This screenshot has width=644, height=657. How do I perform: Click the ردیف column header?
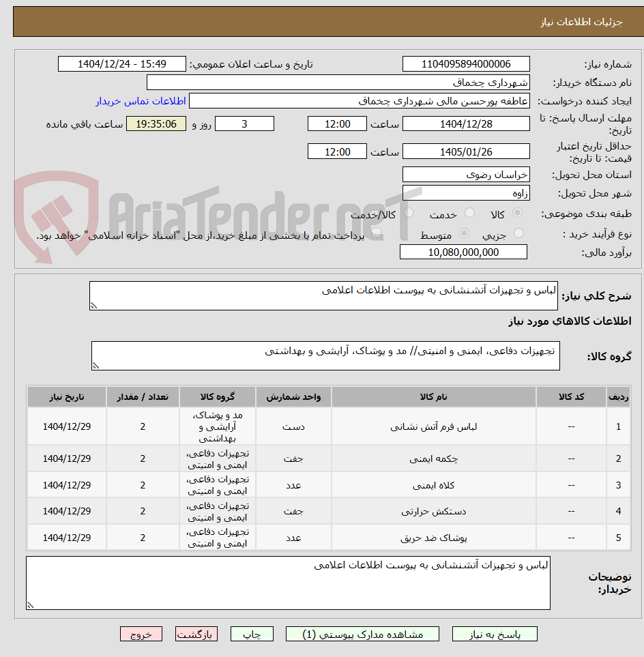pyautogui.click(x=619, y=397)
